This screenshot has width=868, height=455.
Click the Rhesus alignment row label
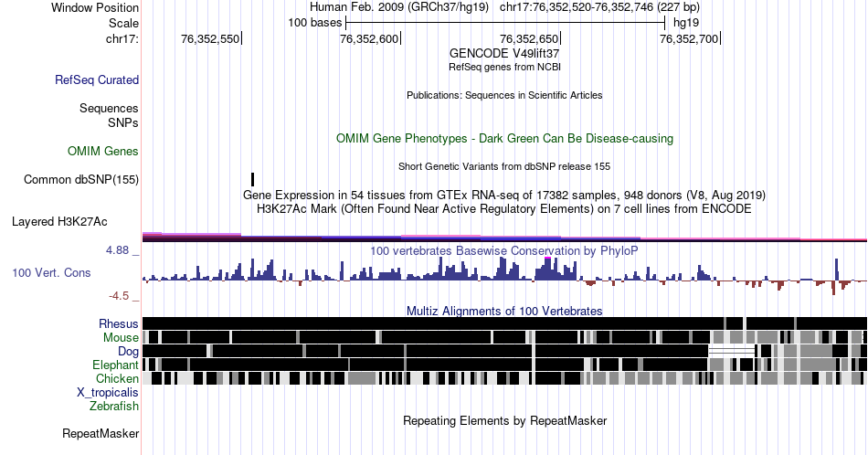(x=119, y=323)
